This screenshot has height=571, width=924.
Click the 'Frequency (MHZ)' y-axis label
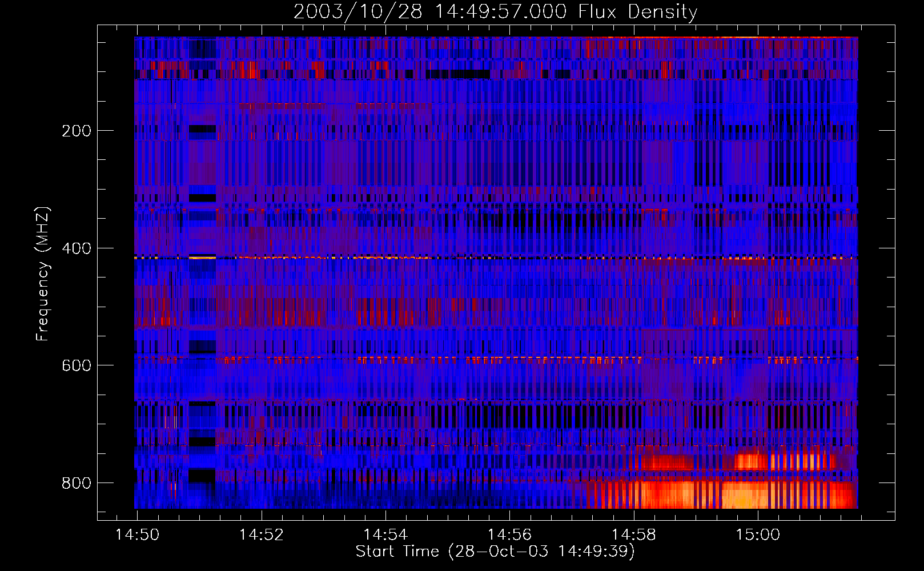click(43, 274)
